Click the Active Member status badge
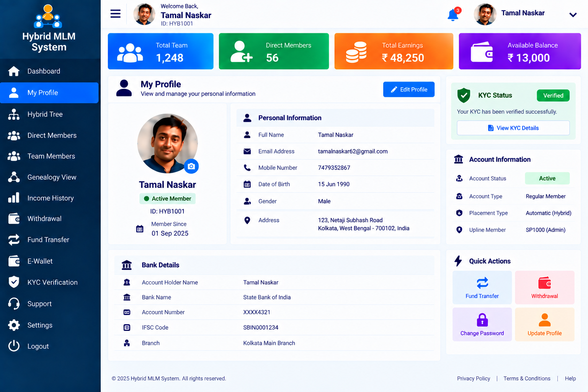 (x=168, y=198)
